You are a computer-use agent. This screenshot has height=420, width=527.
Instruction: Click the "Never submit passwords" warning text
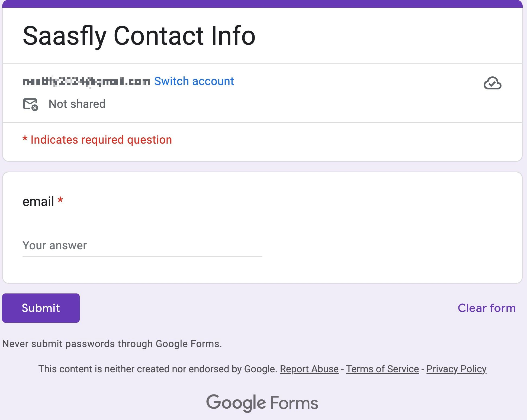coord(112,344)
